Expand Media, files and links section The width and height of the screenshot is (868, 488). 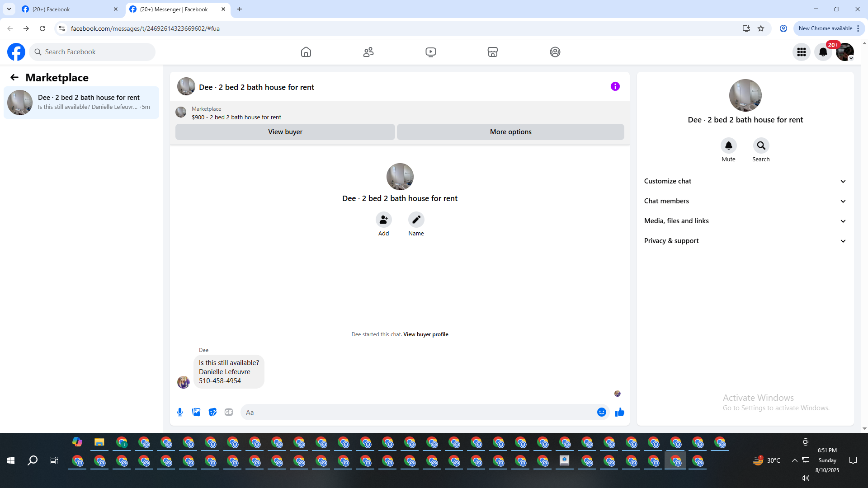[745, 221]
